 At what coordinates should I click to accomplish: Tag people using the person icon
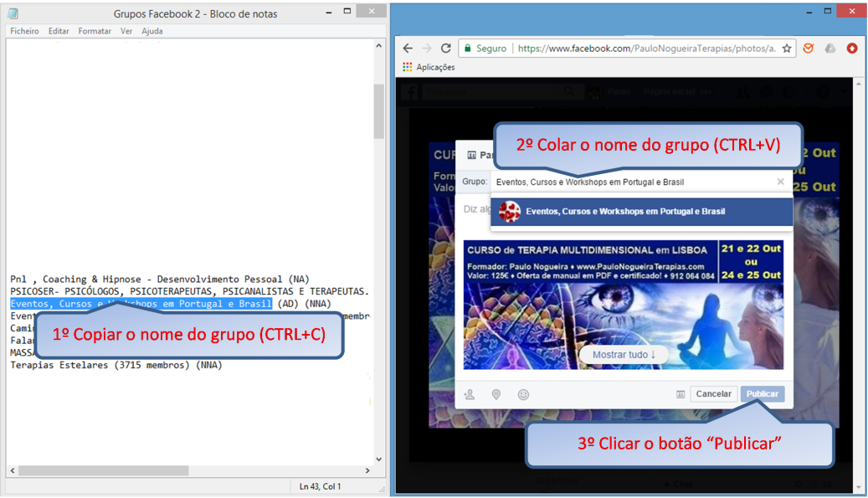[x=470, y=394]
